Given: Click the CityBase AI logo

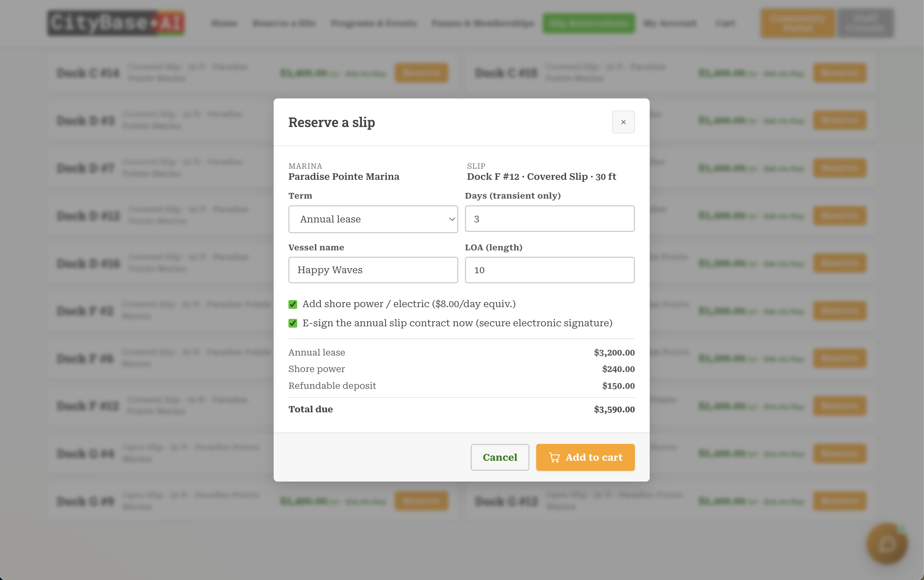Looking at the screenshot, I should click(116, 24).
